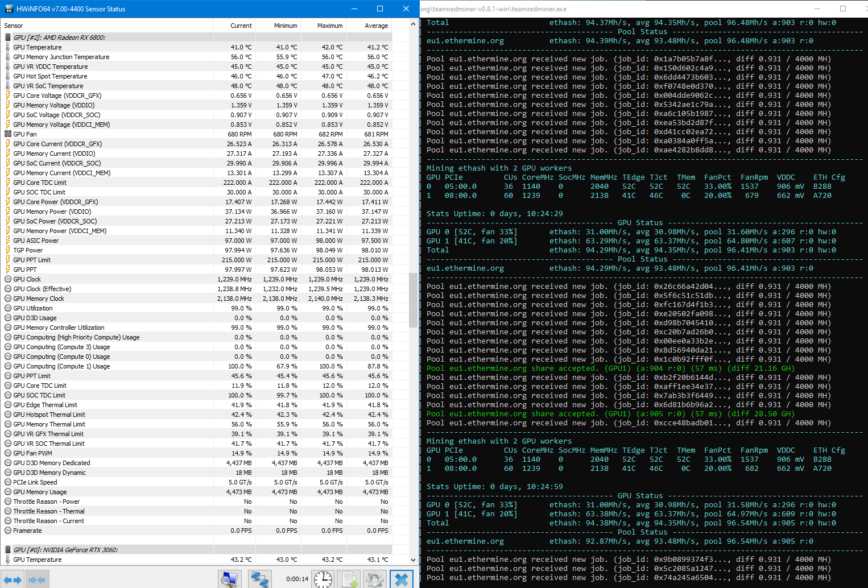
Task: Click 'Stats Uptime: 0 days, 10:24:59' line in teamredminer
Action: (x=495, y=486)
